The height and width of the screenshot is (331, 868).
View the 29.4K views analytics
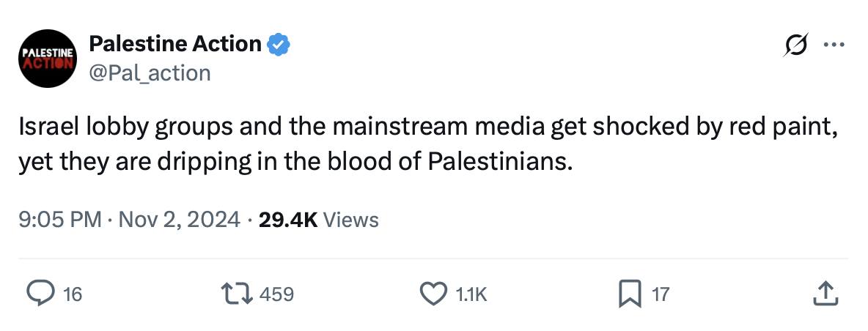click(288, 219)
